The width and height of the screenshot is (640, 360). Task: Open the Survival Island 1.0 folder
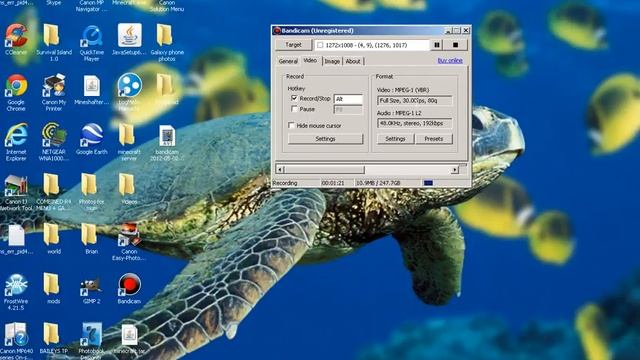point(53,42)
